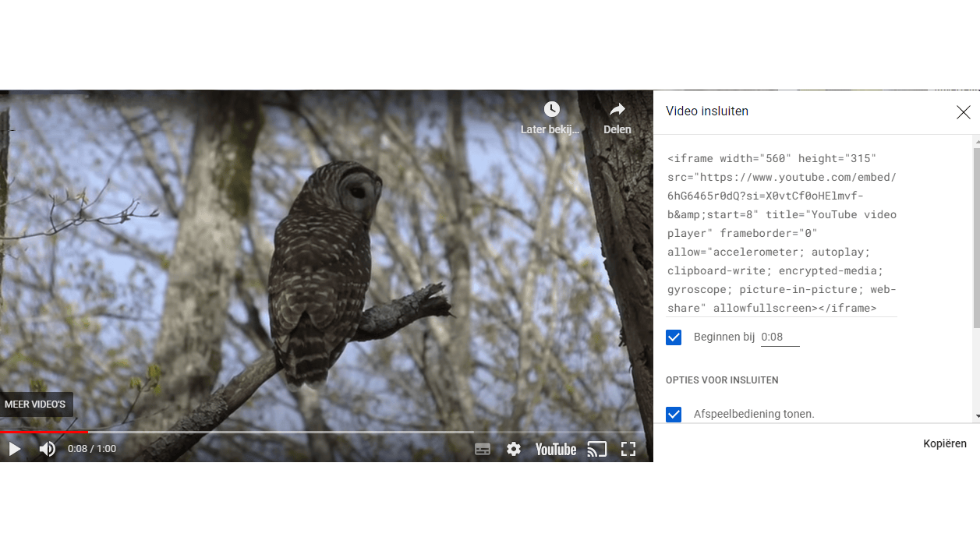Close the Video insluiten panel
Viewport: 980px width, 551px height.
pos(964,112)
